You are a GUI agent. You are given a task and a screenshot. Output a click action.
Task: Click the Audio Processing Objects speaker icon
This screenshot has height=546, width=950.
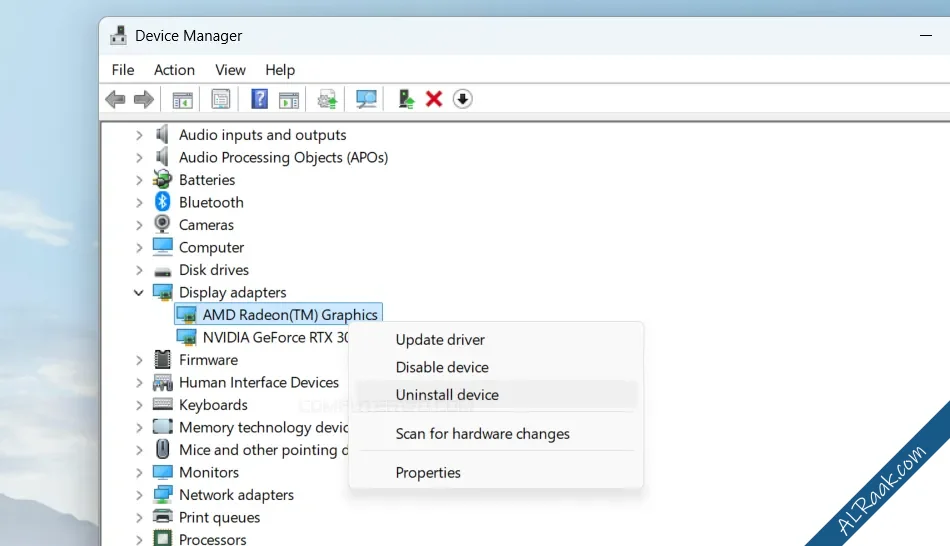[162, 157]
